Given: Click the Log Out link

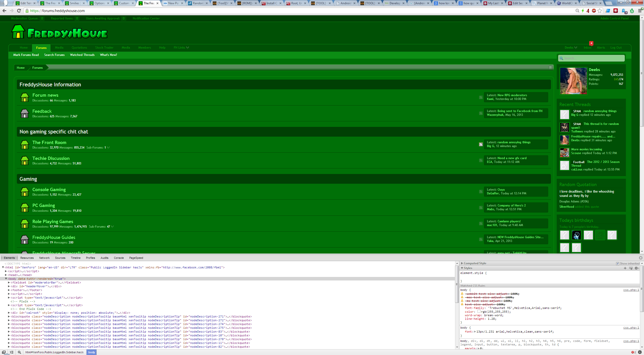Looking at the screenshot, I should (616, 48).
